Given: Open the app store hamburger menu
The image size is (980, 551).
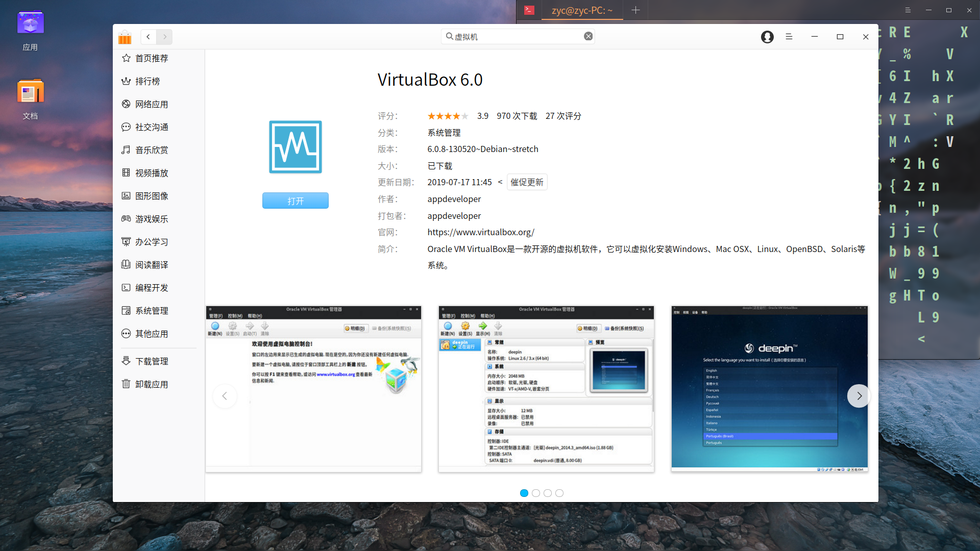Looking at the screenshot, I should tap(789, 37).
